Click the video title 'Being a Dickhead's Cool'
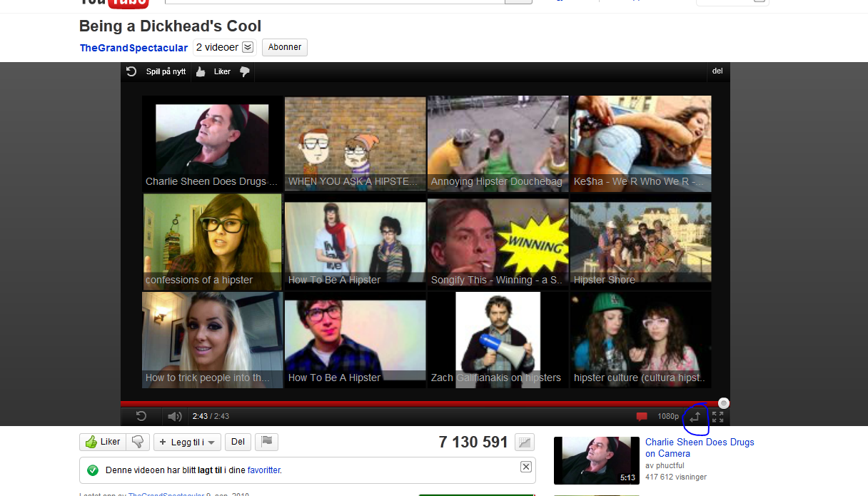Image resolution: width=868 pixels, height=496 pixels. point(170,26)
